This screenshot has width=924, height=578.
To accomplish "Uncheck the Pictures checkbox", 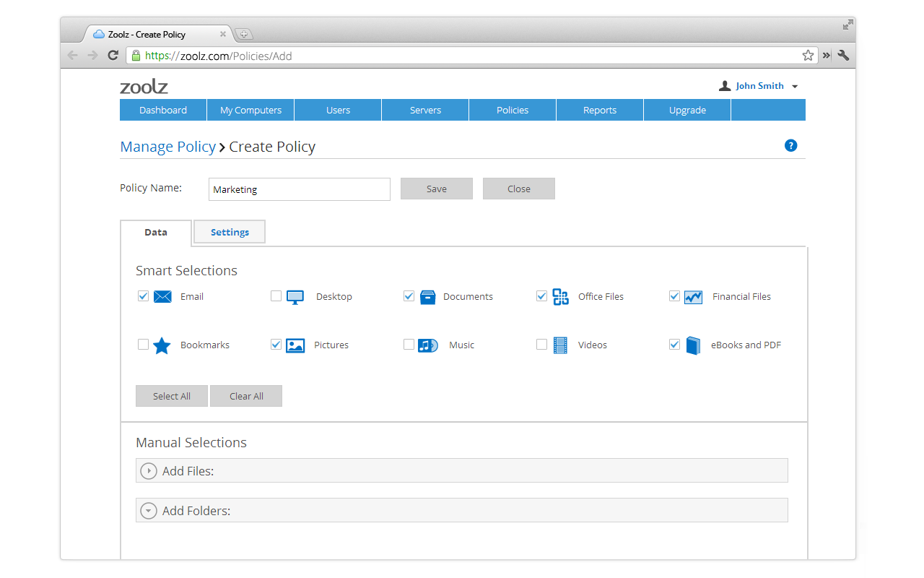I will (x=276, y=344).
